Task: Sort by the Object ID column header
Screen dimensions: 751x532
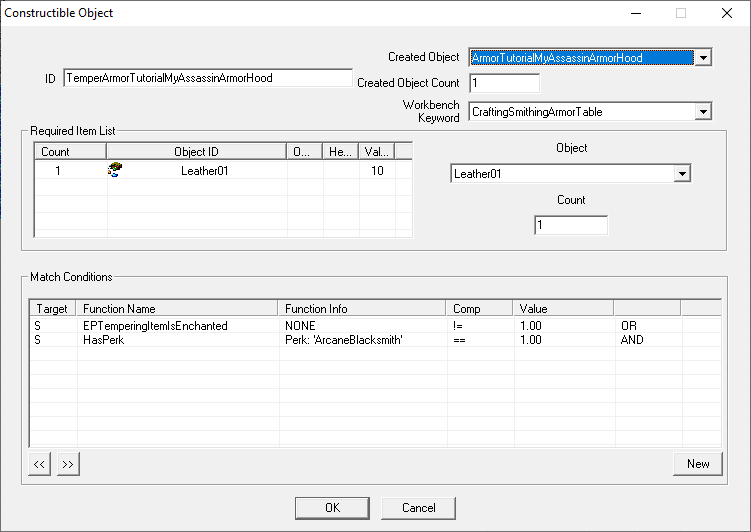Action: pos(196,151)
